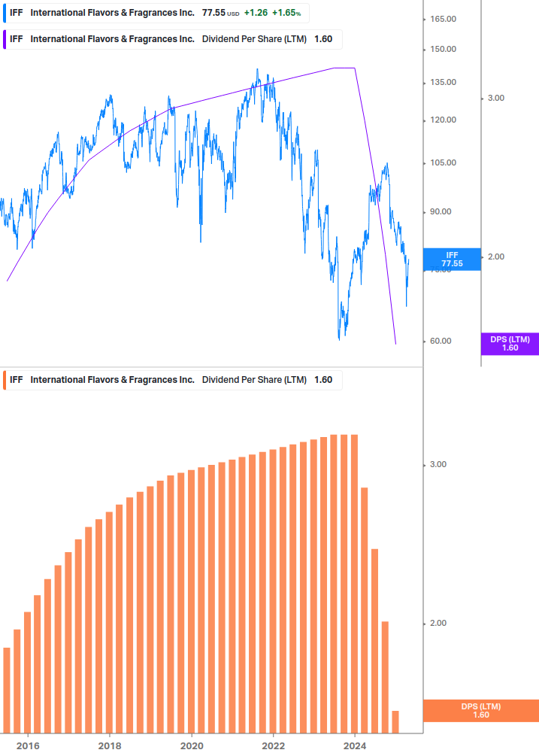Click the 2020 label on the time axis
Screen dimensions: 539x756
(192, 746)
